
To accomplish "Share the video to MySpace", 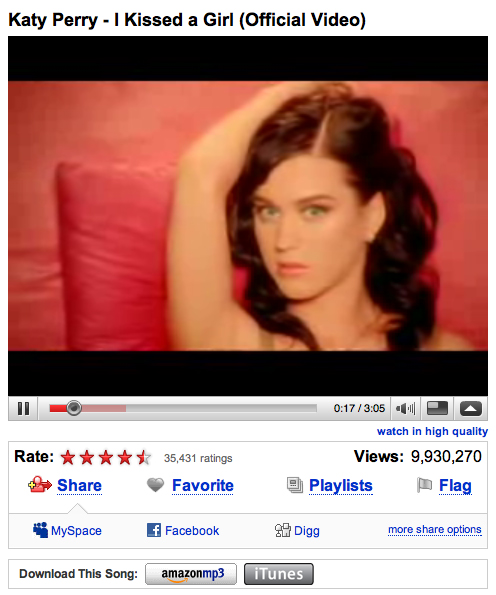I will 67,530.
